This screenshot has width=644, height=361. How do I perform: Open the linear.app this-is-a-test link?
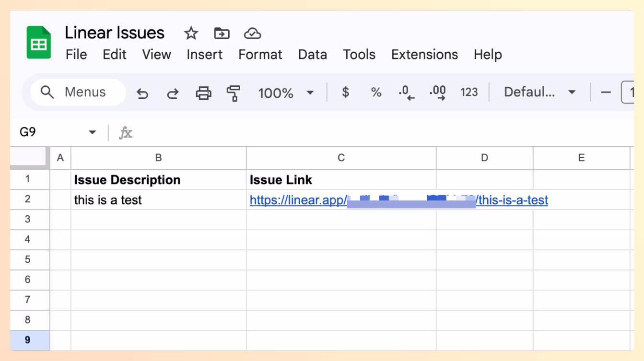coord(398,200)
